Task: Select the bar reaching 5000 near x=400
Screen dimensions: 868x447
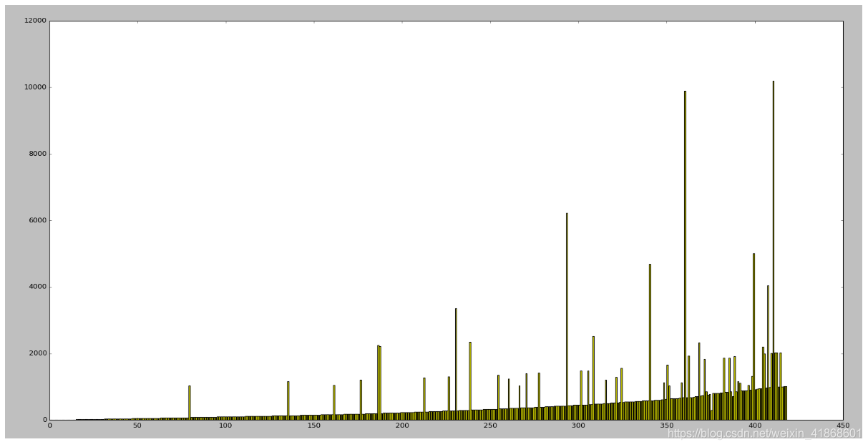Action: (x=754, y=336)
